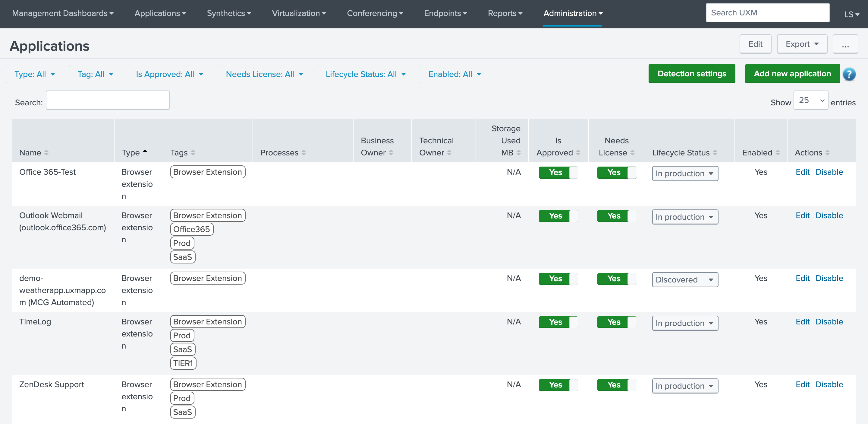Click the table Search input field
Screen dimensions: 868x424
coord(108,100)
